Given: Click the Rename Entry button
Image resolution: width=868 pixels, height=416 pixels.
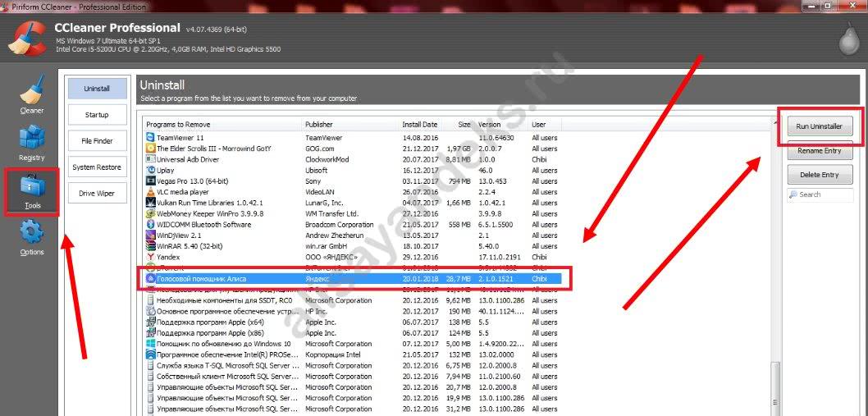Looking at the screenshot, I should [x=819, y=151].
